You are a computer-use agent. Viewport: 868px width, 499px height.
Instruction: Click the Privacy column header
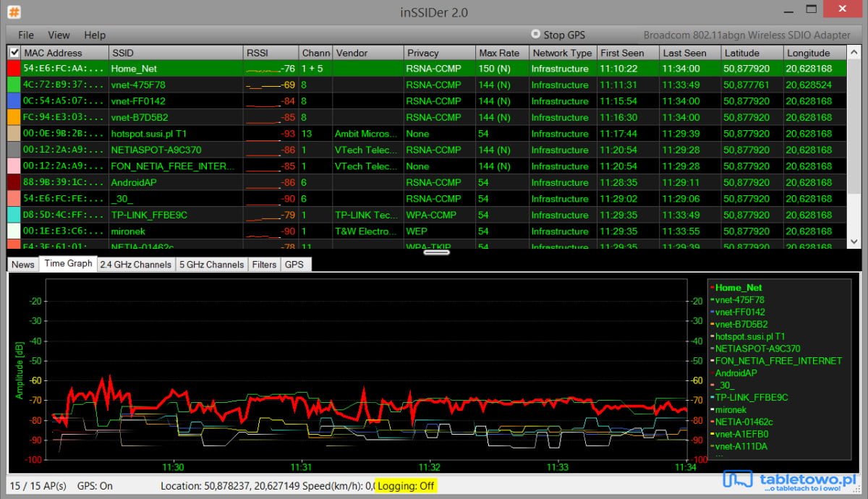tap(440, 53)
